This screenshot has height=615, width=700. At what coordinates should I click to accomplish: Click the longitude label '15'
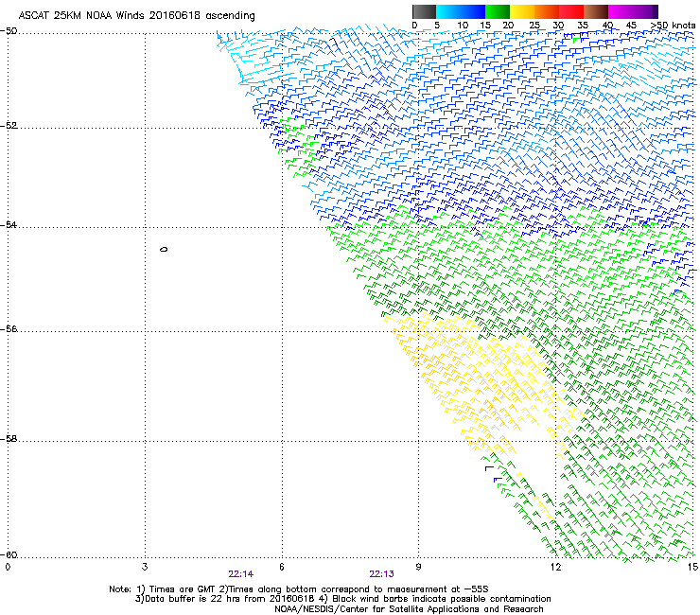click(x=692, y=567)
